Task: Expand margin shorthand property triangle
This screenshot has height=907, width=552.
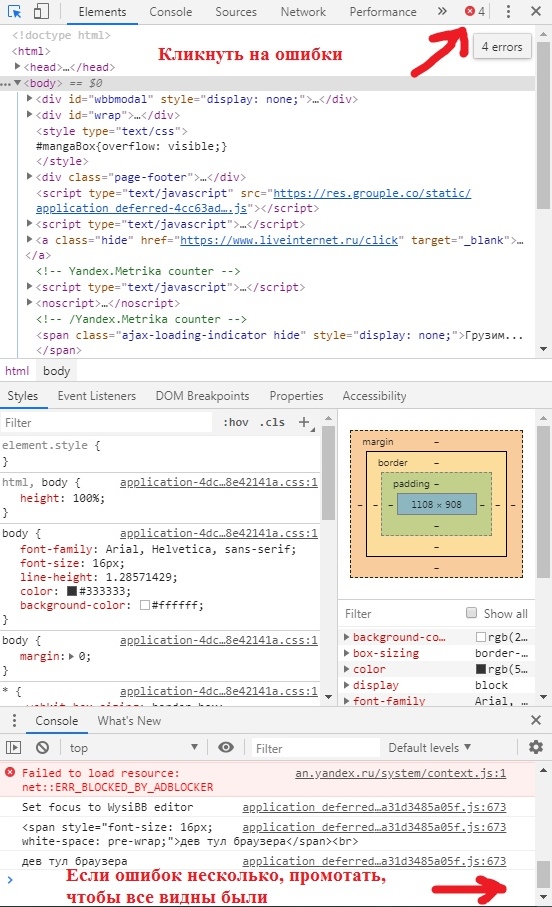Action: (71, 656)
